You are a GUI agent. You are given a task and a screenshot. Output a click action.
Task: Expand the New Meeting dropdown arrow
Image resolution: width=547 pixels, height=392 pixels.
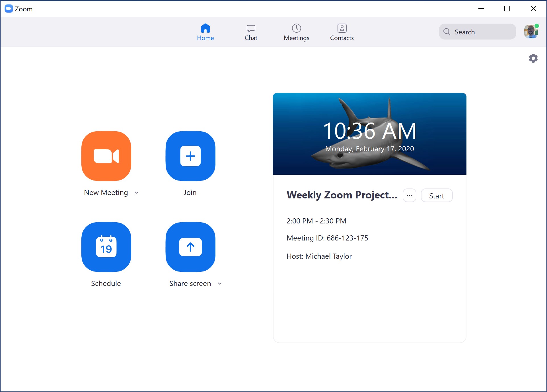[137, 193]
